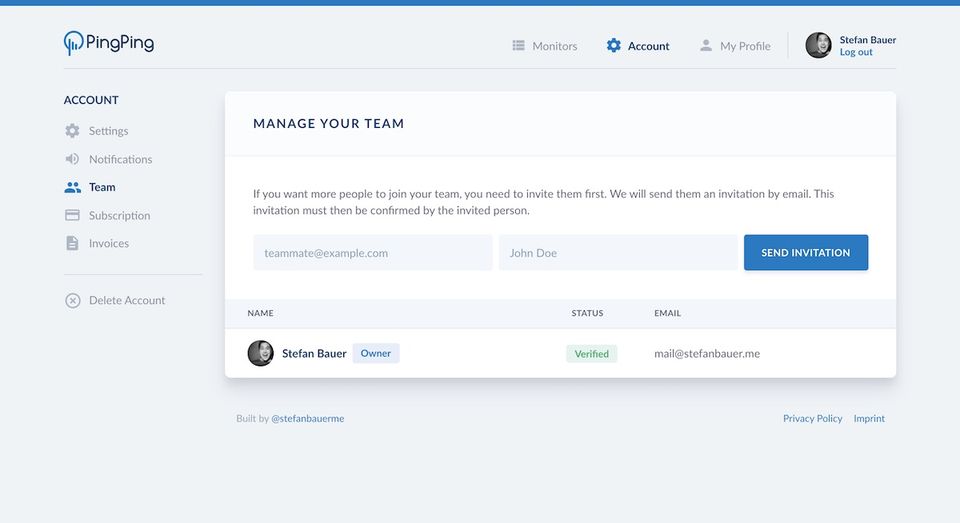Click the Account gear icon in the header
Image resolution: width=960 pixels, height=523 pixels.
coord(613,45)
